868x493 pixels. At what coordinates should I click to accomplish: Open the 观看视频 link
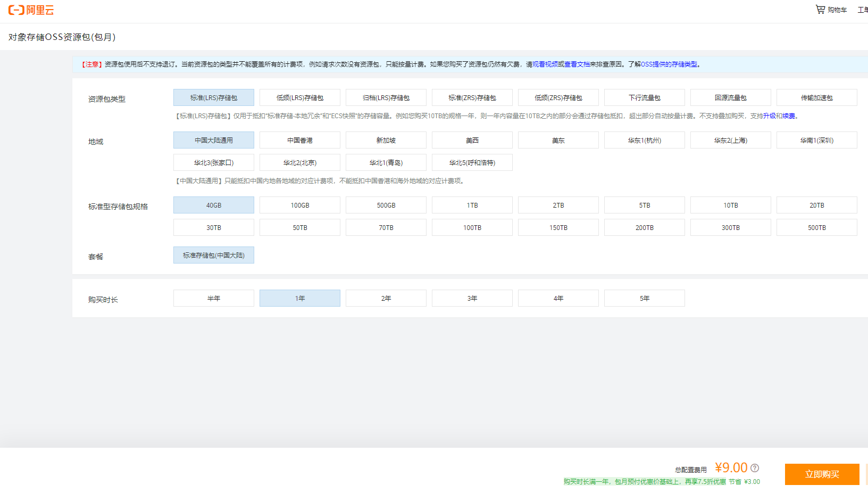(545, 64)
